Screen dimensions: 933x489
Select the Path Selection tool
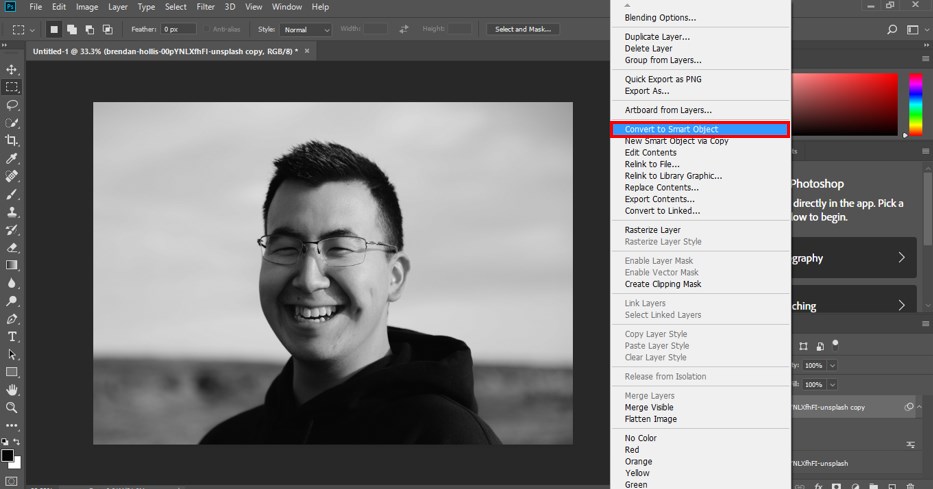coord(11,355)
